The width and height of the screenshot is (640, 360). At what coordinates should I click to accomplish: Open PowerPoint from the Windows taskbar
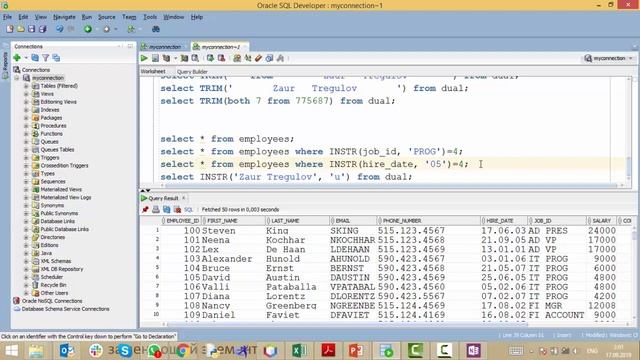click(355, 351)
